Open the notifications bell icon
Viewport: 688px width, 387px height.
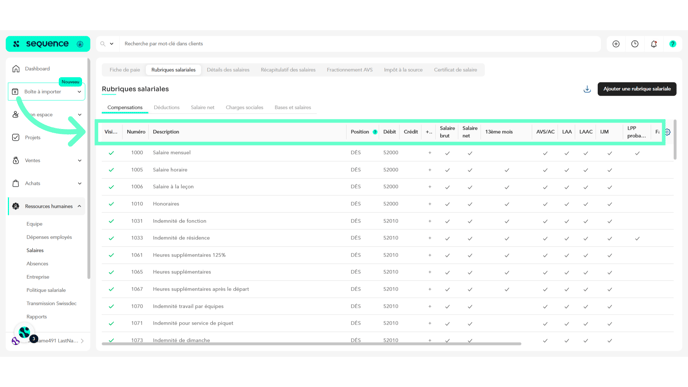(654, 44)
